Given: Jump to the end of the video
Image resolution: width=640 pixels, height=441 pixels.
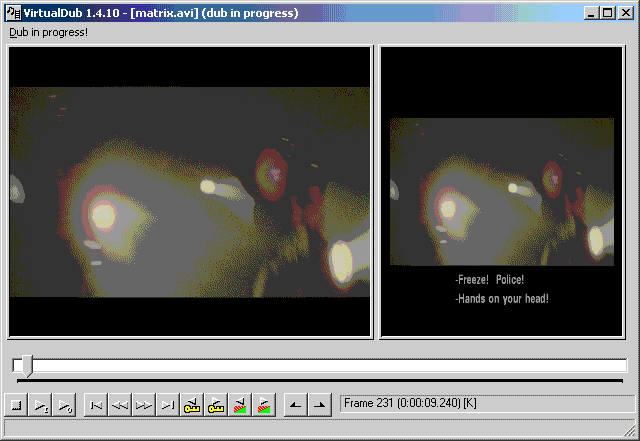Looking at the screenshot, I should tap(168, 405).
